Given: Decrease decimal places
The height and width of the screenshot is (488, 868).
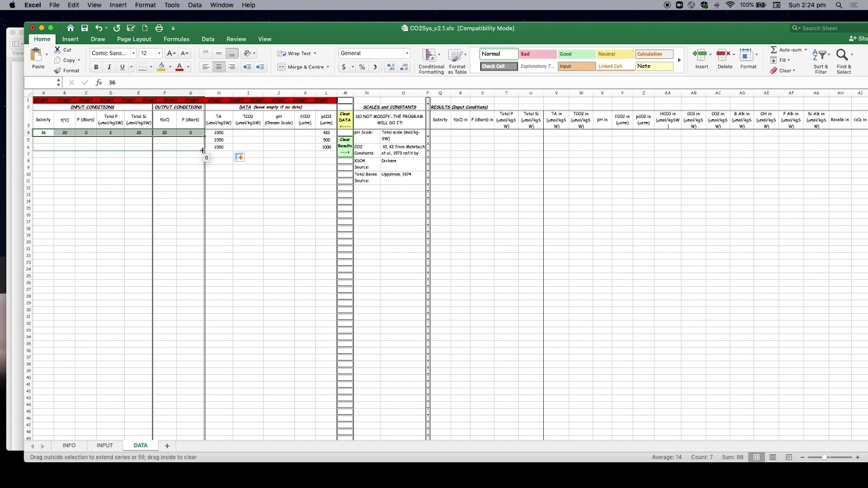Looking at the screenshot, I should [404, 66].
